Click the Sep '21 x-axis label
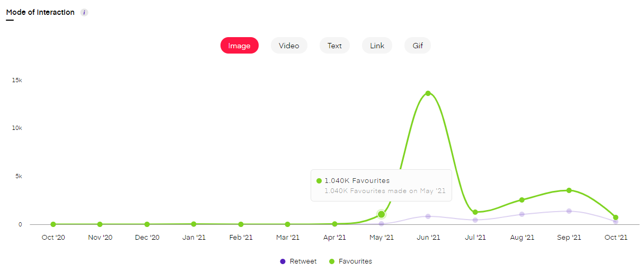 569,238
